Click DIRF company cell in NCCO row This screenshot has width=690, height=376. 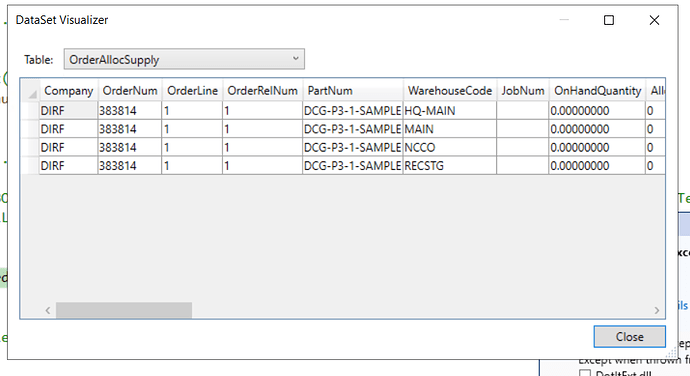click(x=68, y=147)
